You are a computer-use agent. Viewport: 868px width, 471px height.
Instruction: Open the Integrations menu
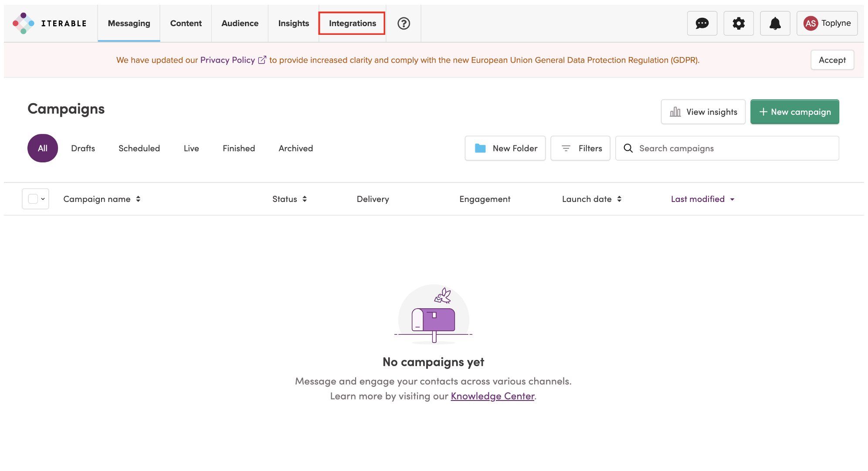pyautogui.click(x=352, y=24)
